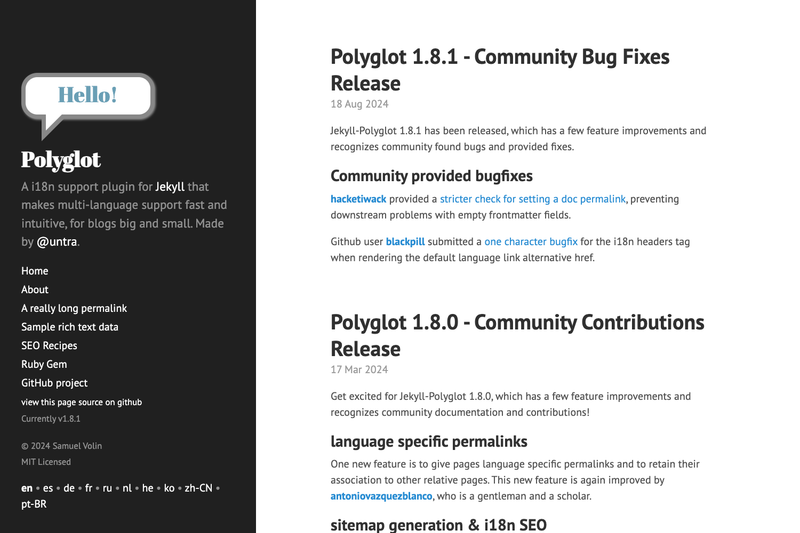Follow the 'one character bugfix' link
The height and width of the screenshot is (533, 800).
[531, 242]
